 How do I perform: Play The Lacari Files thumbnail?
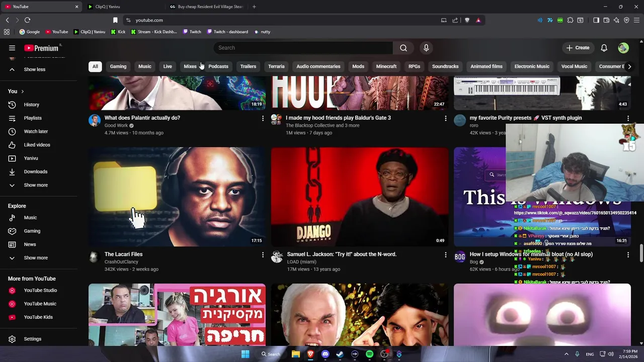click(x=177, y=197)
